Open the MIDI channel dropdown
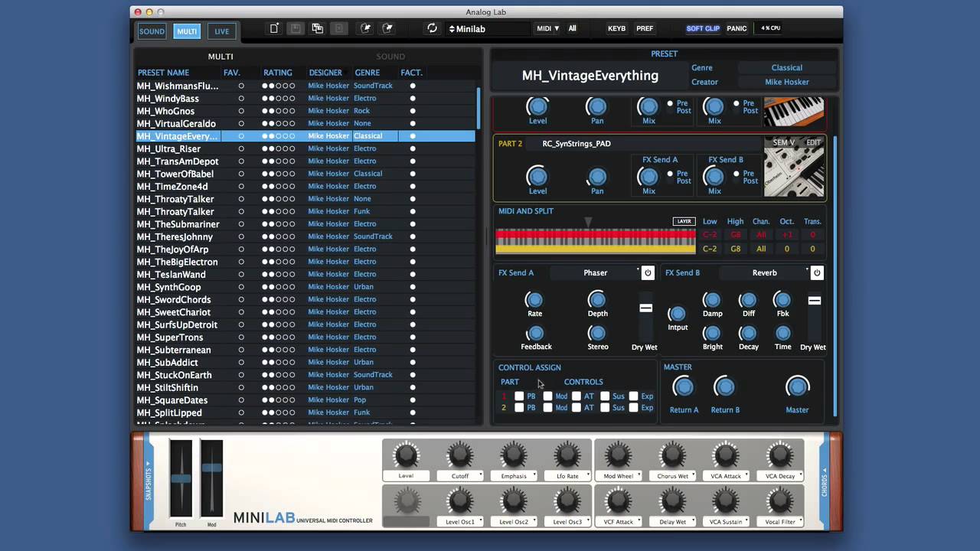 click(x=547, y=28)
